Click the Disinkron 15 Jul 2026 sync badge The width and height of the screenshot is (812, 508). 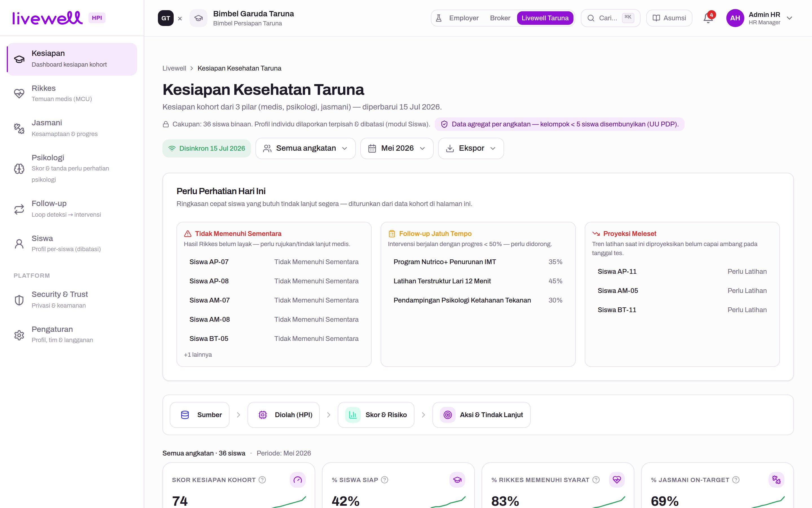coord(207,148)
